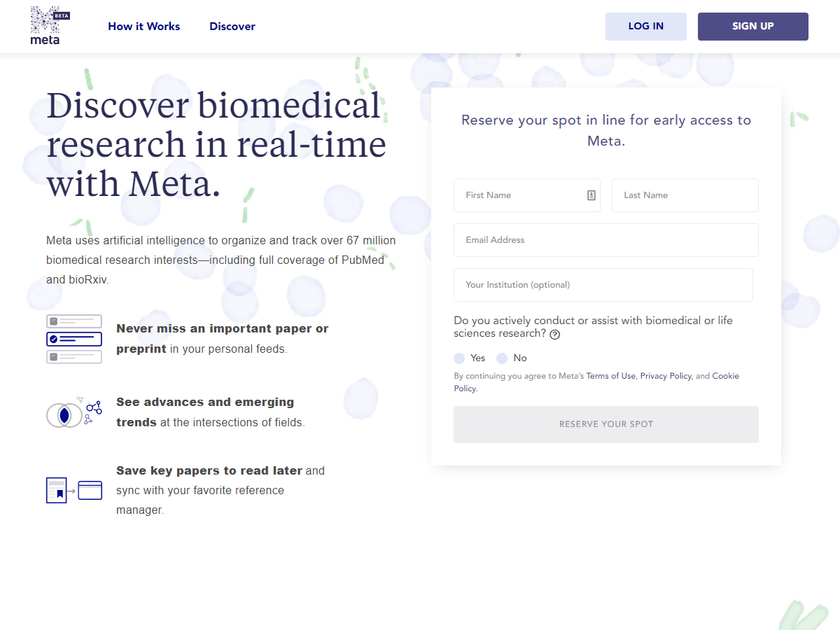
Task: Open the How it Works page
Action: (x=143, y=27)
